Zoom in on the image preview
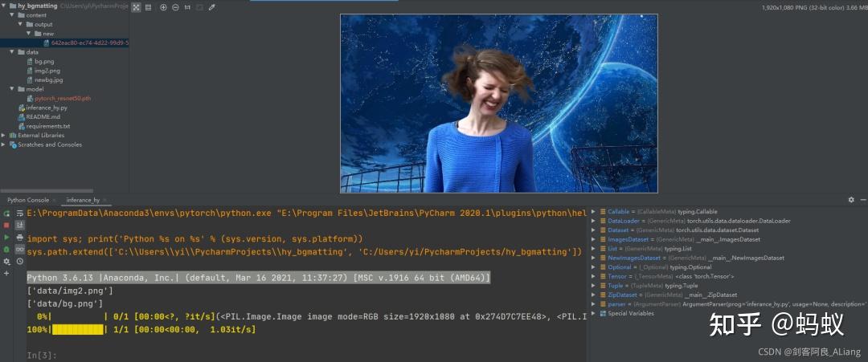Screen dimensions: 868x362 click(163, 7)
